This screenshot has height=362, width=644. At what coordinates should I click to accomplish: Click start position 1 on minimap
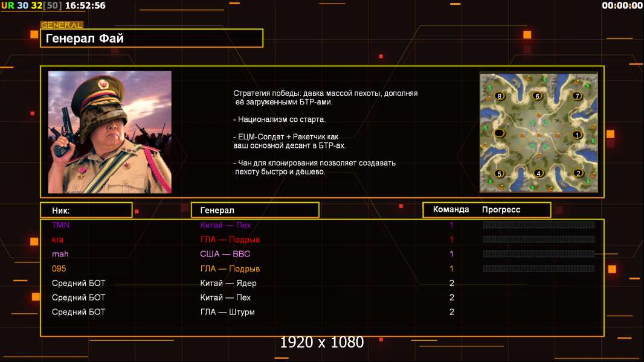pos(577,135)
